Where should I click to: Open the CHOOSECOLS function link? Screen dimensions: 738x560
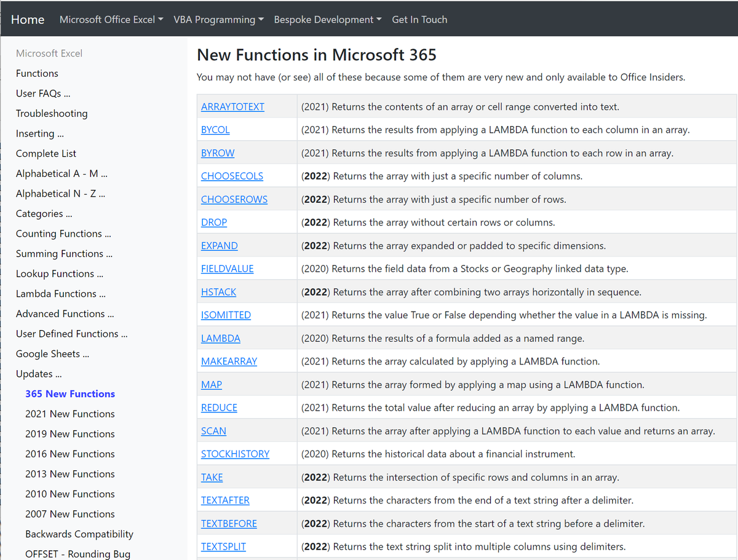pos(232,176)
